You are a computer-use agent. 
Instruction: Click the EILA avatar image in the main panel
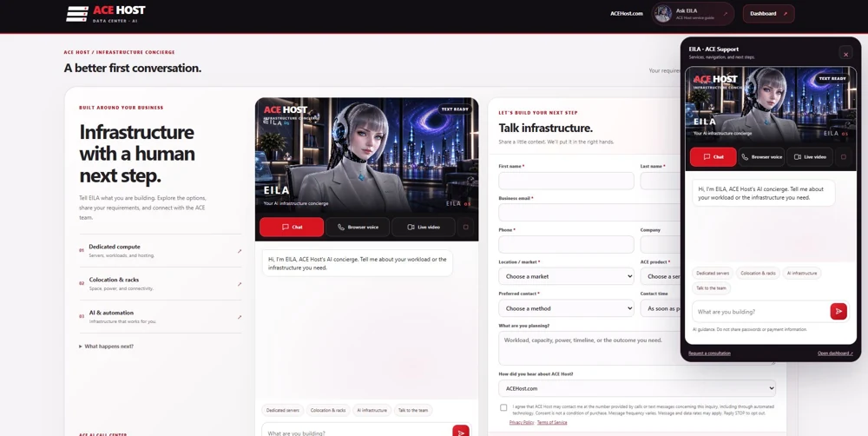366,155
